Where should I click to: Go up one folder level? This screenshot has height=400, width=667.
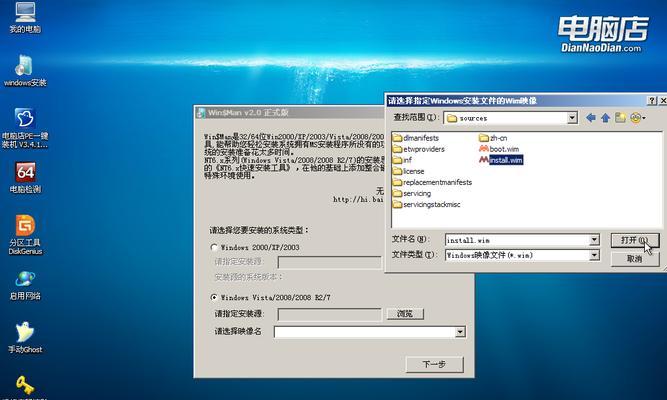tap(605, 118)
